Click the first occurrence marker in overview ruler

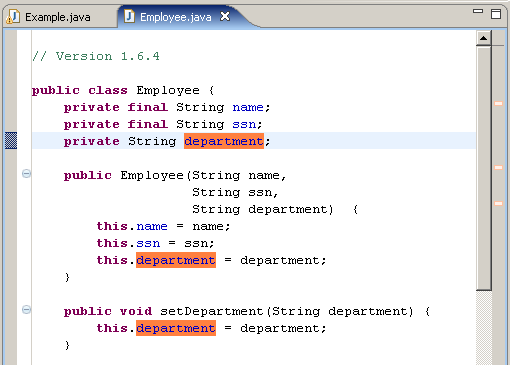click(x=498, y=104)
